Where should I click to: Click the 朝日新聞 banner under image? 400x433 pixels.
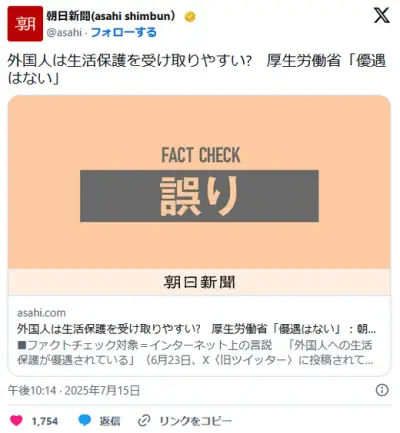click(x=199, y=282)
